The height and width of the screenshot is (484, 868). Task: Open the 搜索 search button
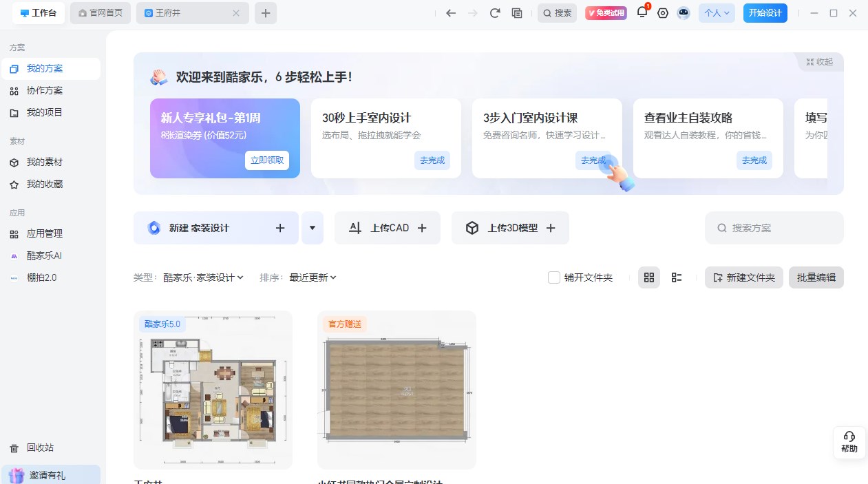coord(557,13)
